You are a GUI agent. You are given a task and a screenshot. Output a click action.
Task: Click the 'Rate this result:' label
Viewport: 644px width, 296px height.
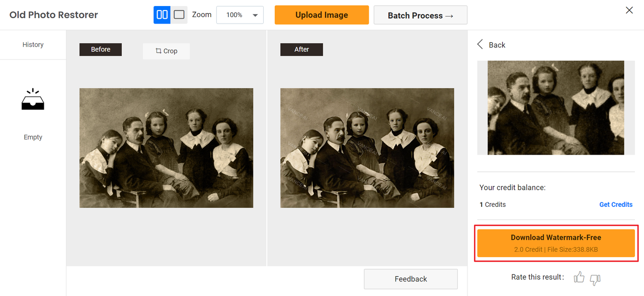tap(537, 277)
